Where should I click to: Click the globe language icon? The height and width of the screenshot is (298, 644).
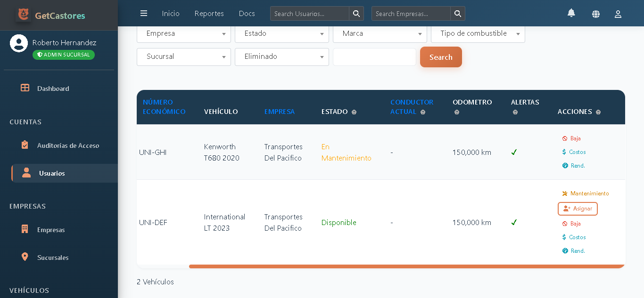tap(596, 14)
